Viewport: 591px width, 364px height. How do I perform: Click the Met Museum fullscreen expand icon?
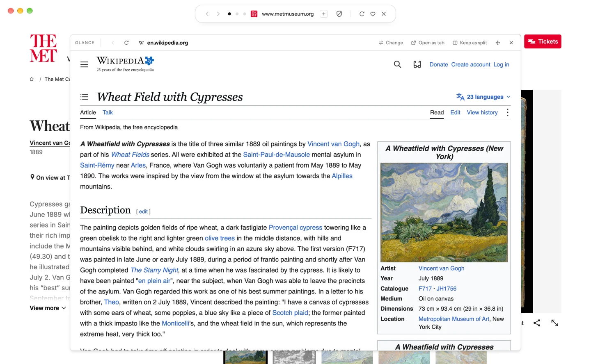(555, 323)
